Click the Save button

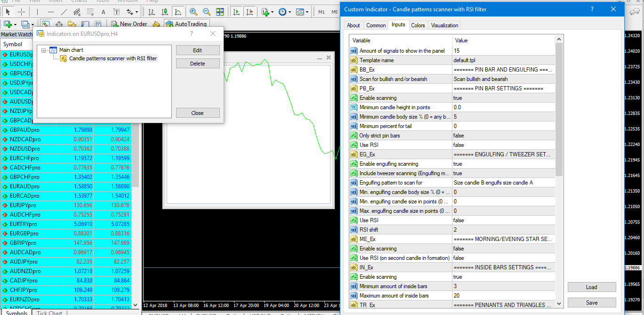tap(592, 303)
